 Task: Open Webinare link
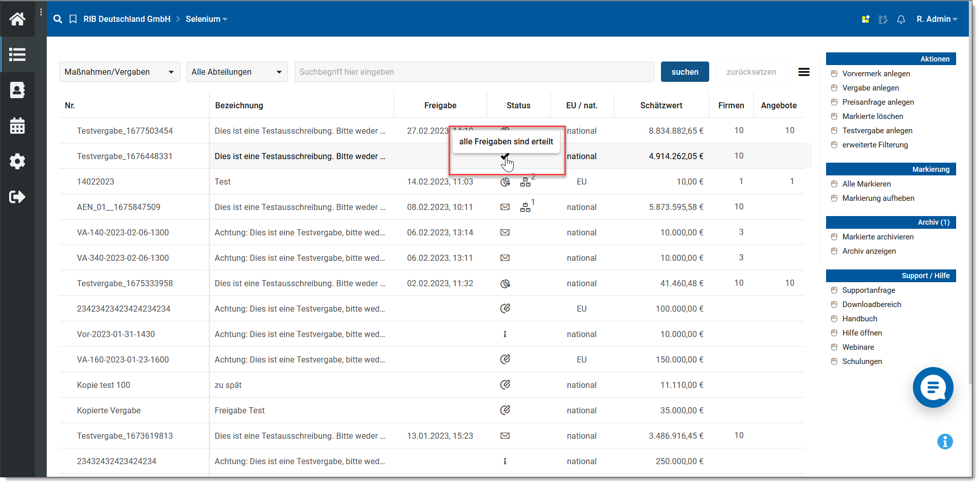[858, 347]
